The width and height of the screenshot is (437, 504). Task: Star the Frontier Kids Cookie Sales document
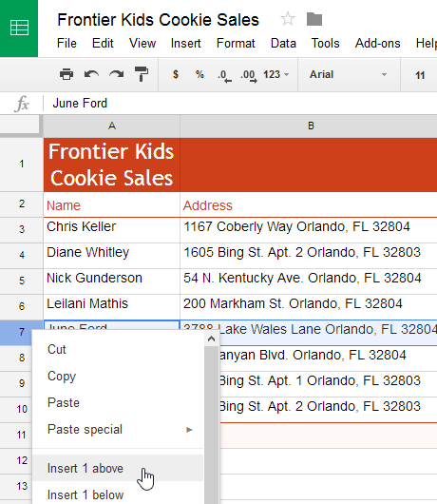(x=288, y=19)
